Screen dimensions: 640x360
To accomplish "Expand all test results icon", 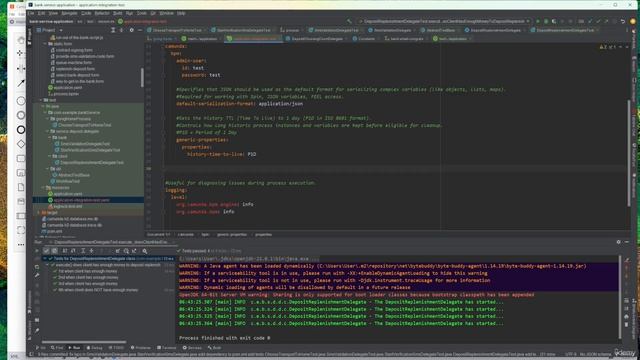I will pos(83,251).
